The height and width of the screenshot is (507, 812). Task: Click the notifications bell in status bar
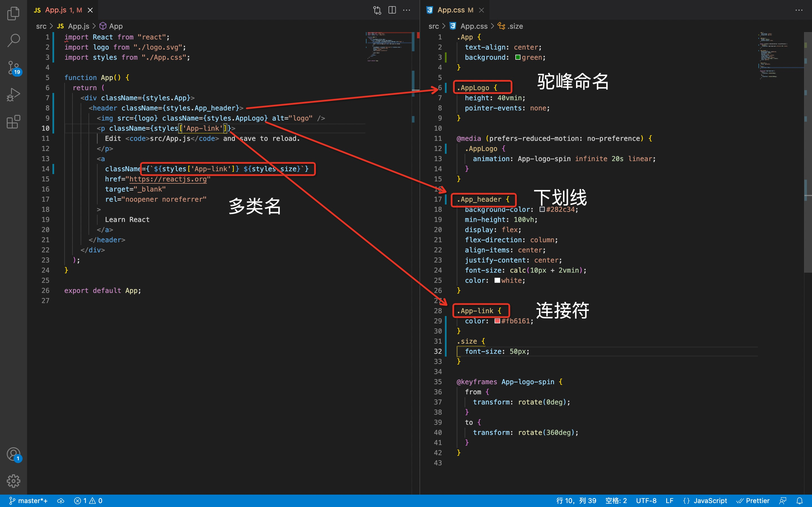click(x=800, y=501)
